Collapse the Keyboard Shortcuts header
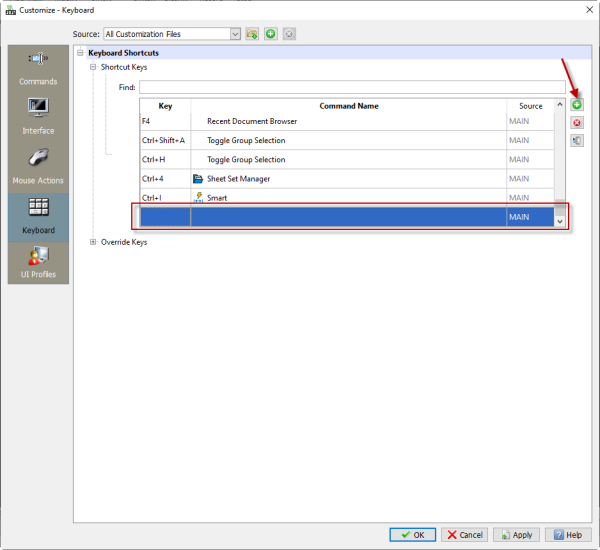 click(81, 52)
